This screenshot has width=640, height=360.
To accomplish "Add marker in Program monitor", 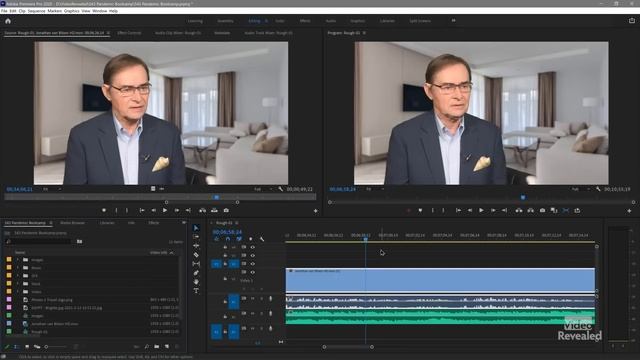I will click(420, 210).
